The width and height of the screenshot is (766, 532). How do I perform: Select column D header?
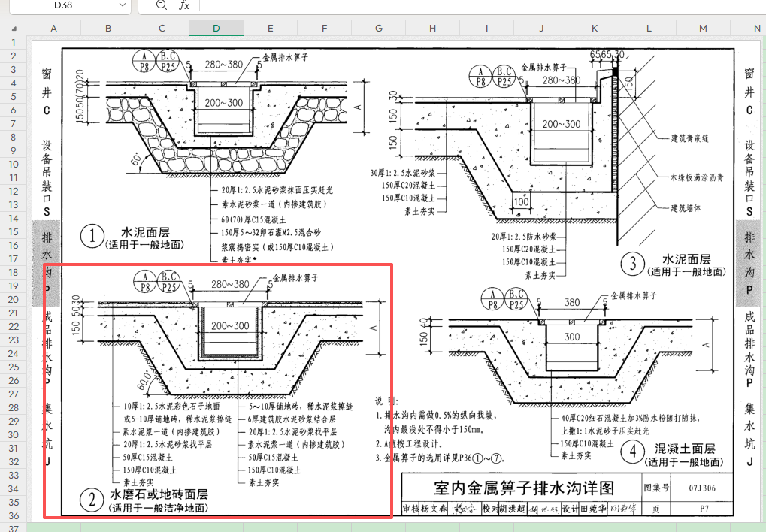[216, 29]
